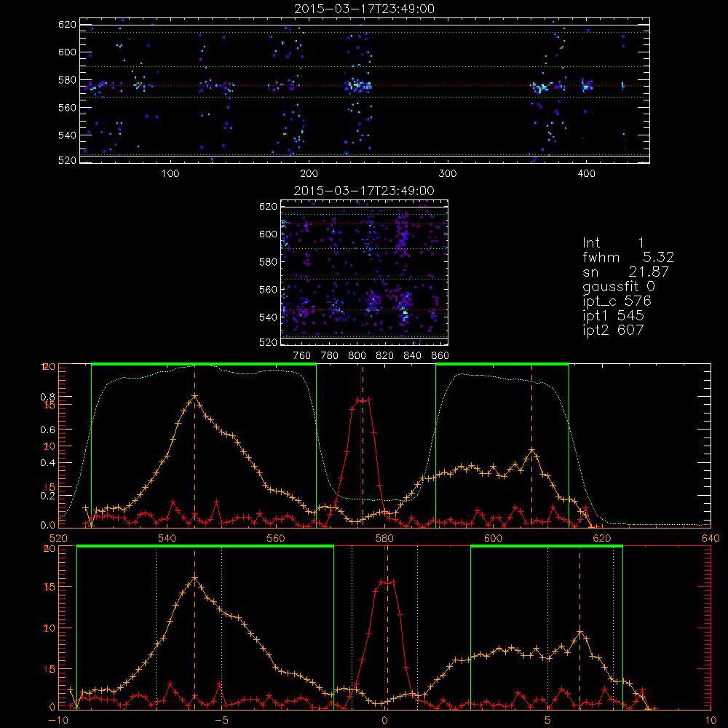This screenshot has width=728, height=728.
Task: Click x-axis label 860 on middle image
Action: pos(440,356)
